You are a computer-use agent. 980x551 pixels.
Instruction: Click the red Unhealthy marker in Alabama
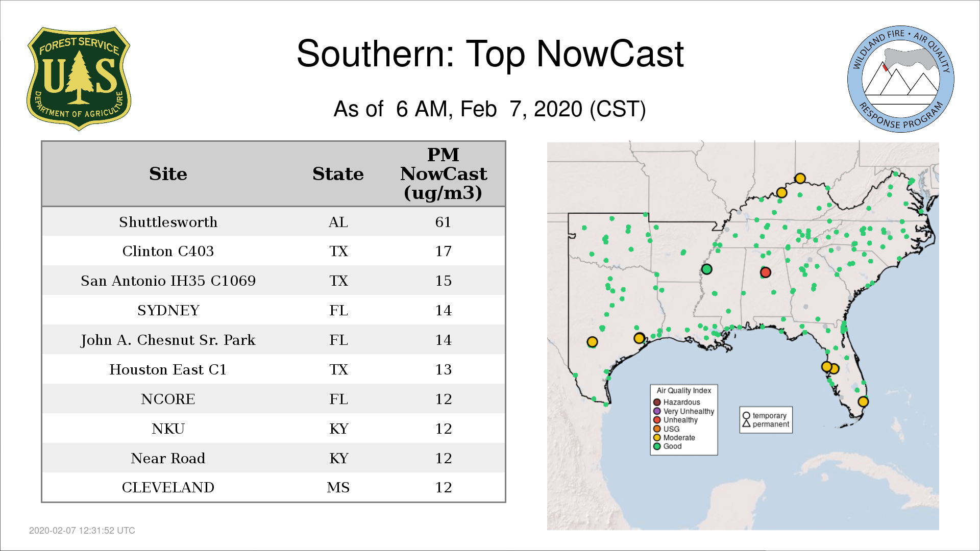click(765, 272)
